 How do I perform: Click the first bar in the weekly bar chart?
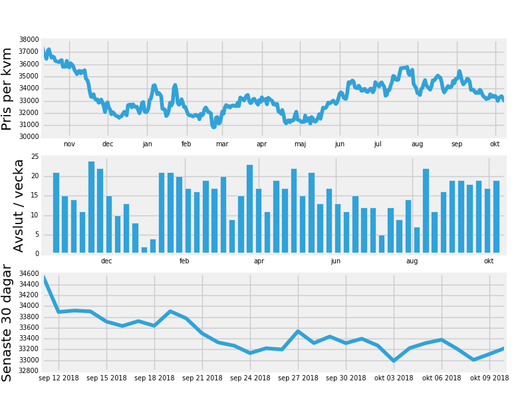click(56, 213)
